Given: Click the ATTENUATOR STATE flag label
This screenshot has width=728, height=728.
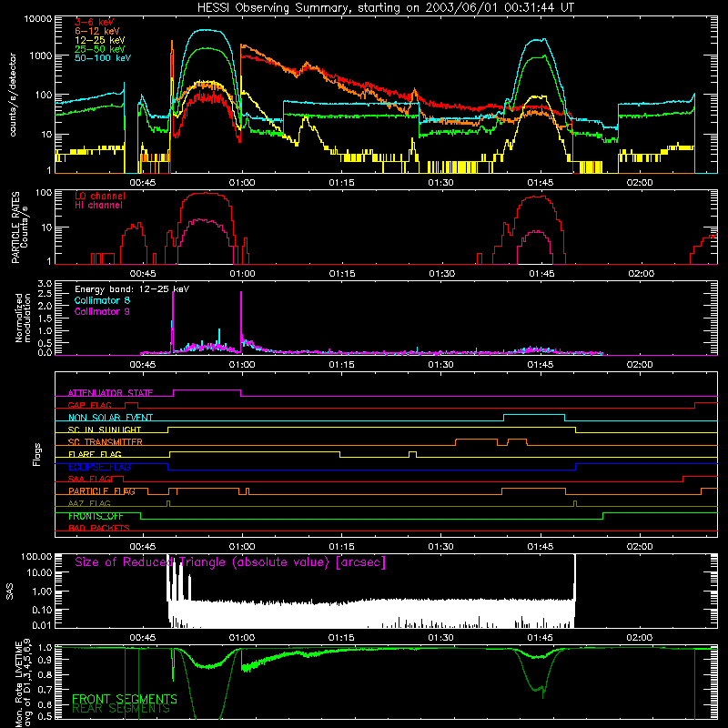Looking at the screenshot, I should coord(110,393).
